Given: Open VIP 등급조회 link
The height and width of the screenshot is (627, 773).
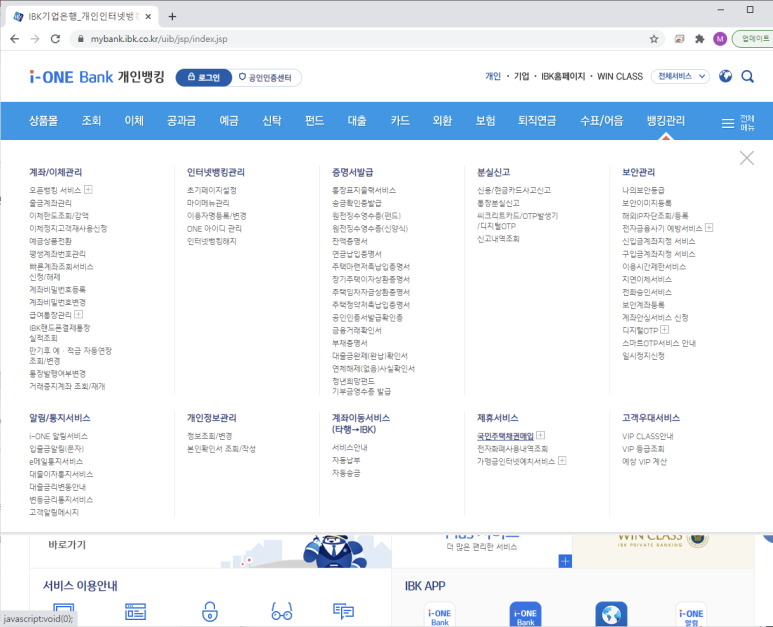Looking at the screenshot, I should (x=643, y=449).
